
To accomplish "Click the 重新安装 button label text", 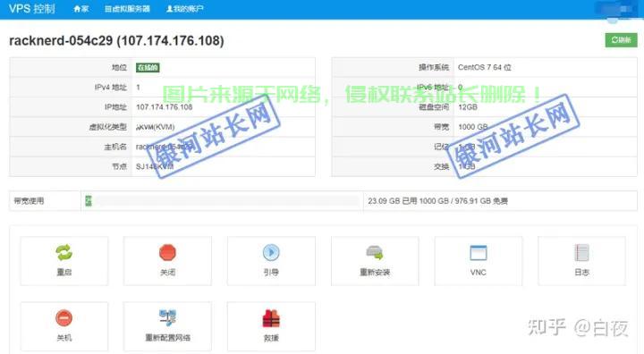I will coord(375,273).
